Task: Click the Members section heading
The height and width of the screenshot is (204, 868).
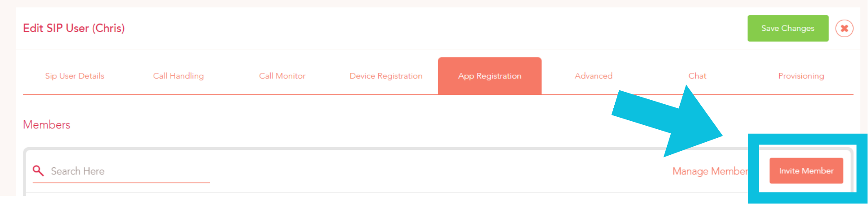Action: tap(47, 125)
